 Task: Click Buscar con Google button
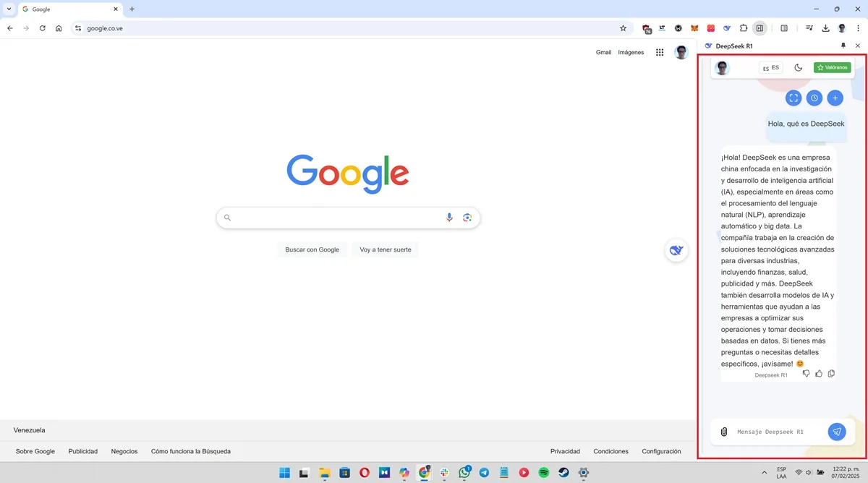click(312, 249)
